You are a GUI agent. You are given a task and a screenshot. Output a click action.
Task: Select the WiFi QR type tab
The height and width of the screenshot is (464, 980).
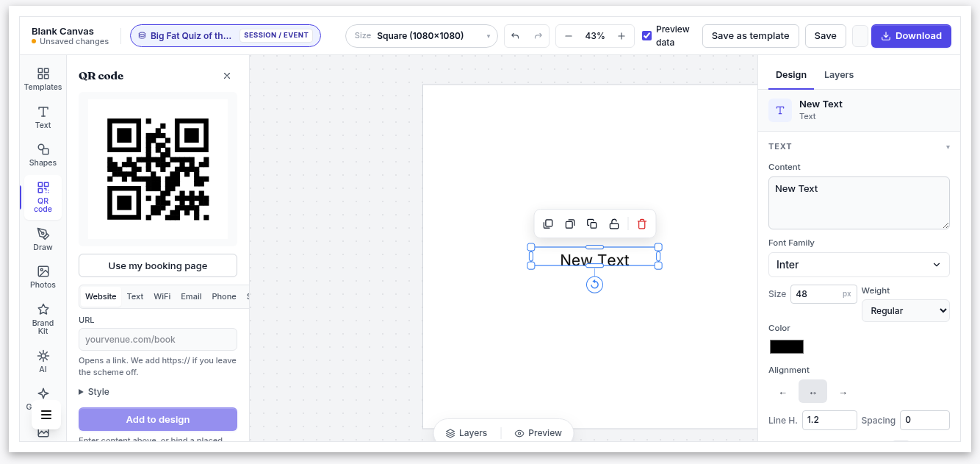pos(162,296)
